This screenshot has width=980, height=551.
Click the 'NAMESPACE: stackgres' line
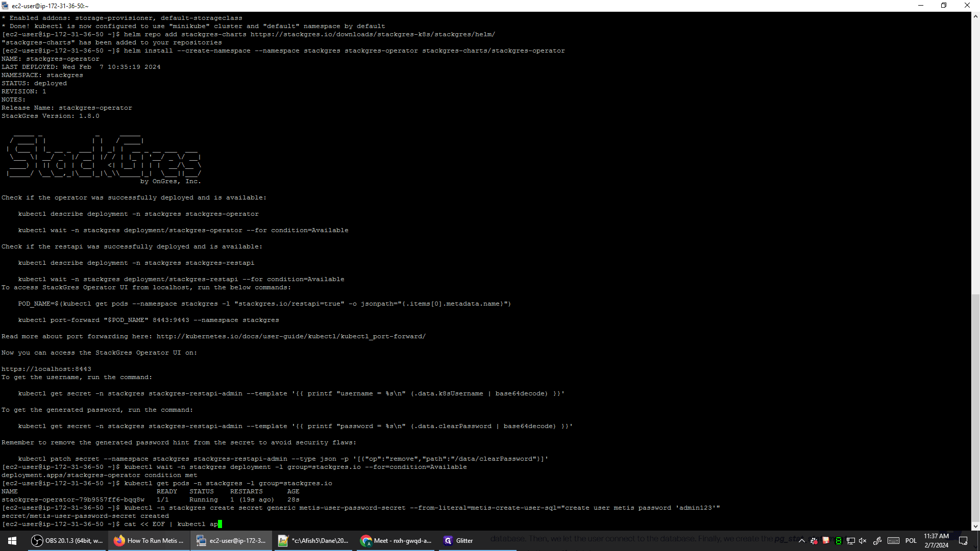(42, 75)
